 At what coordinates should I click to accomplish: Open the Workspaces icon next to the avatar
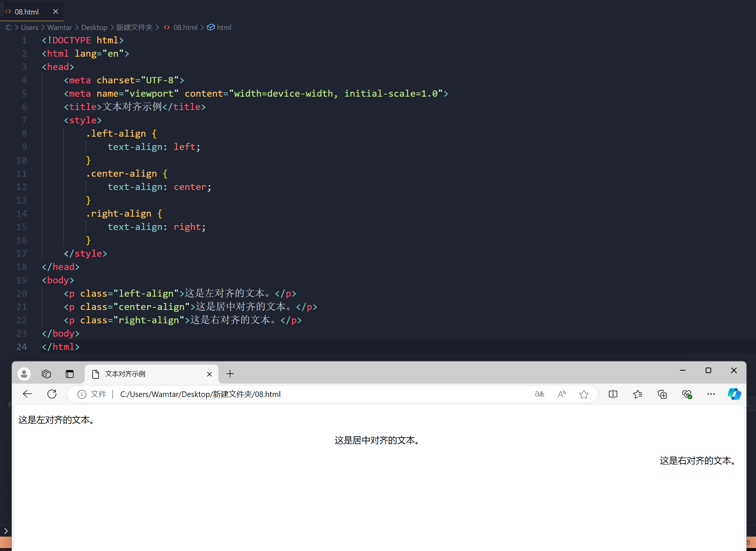46,374
